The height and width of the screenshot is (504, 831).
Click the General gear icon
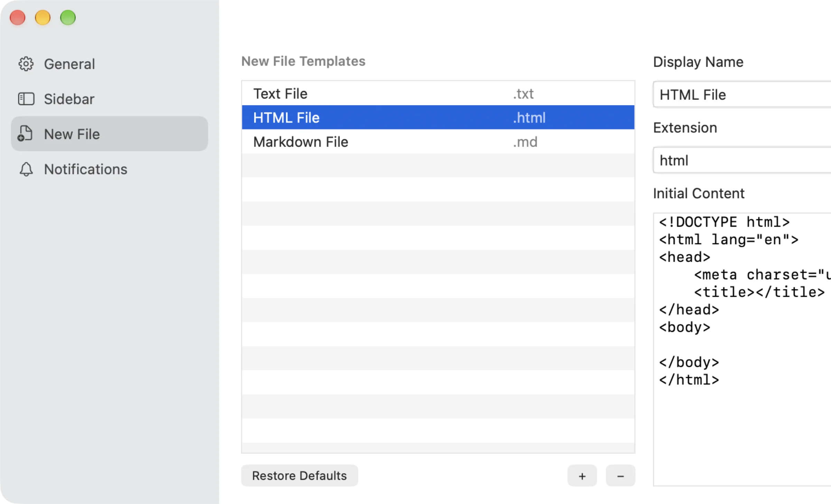(26, 64)
